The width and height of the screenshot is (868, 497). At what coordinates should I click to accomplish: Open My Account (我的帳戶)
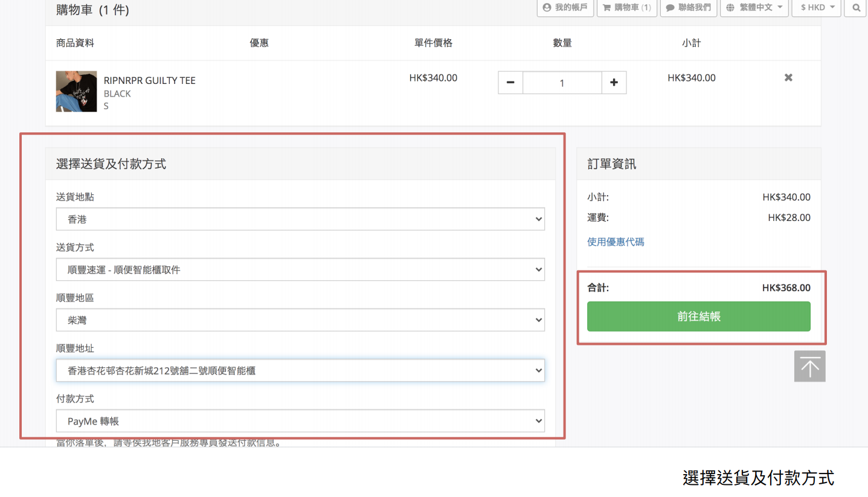(565, 8)
